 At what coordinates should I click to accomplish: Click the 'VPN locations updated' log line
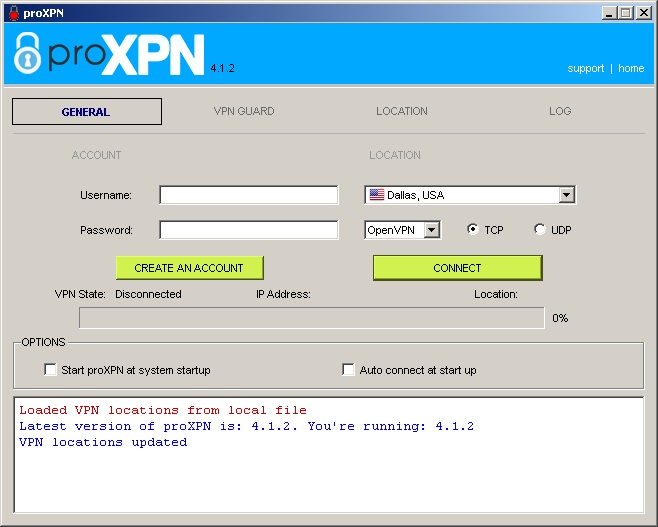pyautogui.click(x=103, y=442)
